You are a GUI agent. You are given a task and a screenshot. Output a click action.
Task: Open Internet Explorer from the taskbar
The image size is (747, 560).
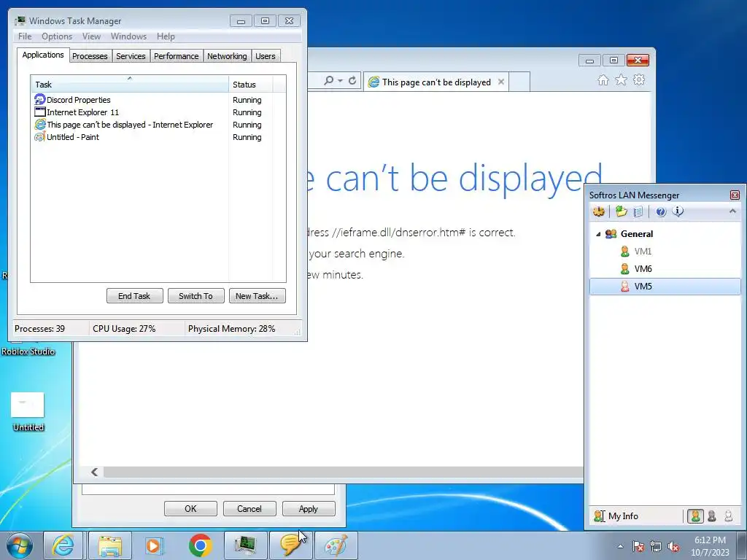[63, 545]
